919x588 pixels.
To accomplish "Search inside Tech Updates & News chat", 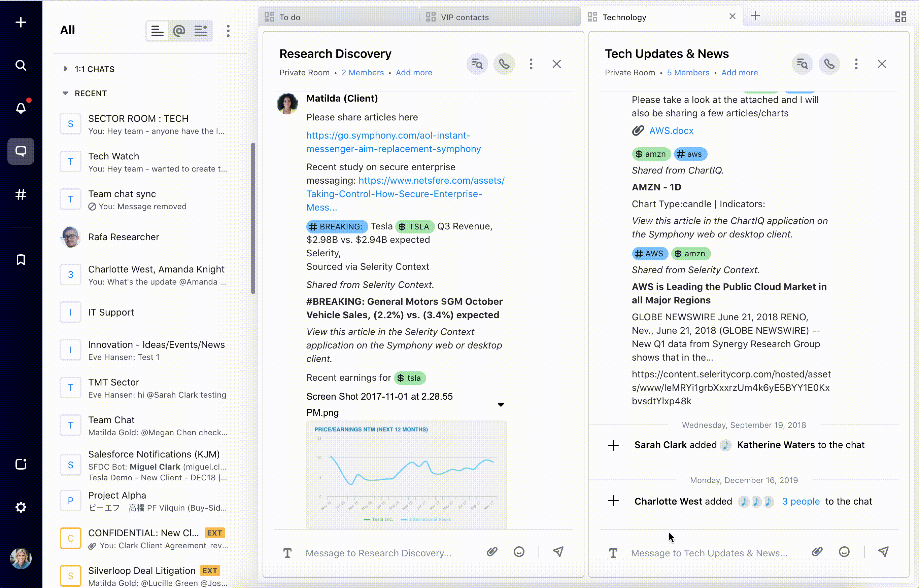I will [802, 64].
